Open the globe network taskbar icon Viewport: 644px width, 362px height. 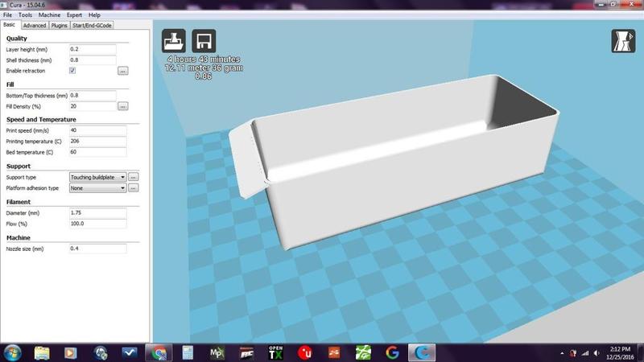[100, 352]
